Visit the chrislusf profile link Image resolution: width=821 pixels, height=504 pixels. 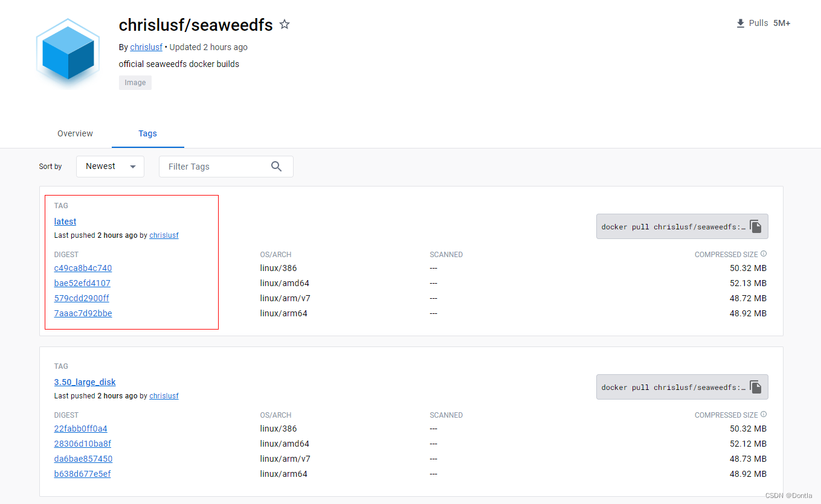[146, 47]
